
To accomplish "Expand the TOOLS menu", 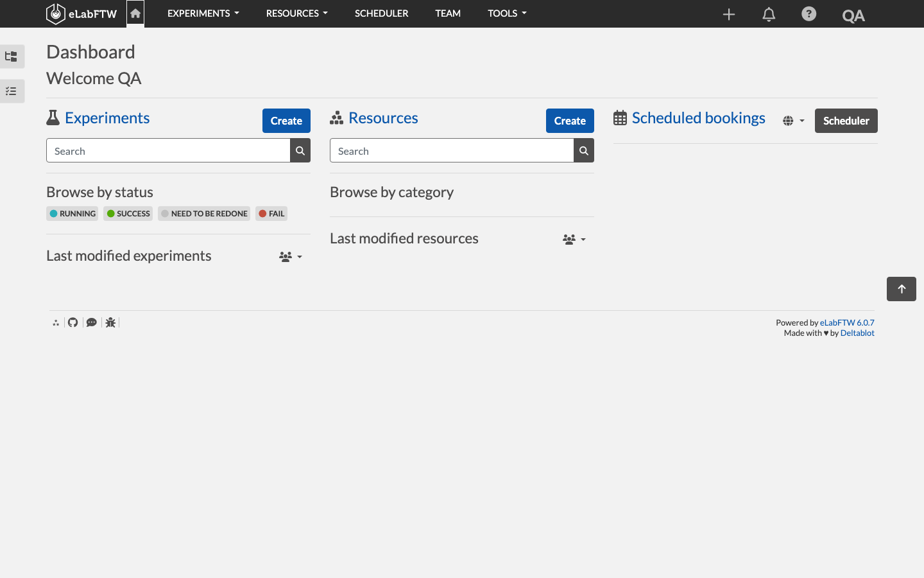I will (507, 13).
